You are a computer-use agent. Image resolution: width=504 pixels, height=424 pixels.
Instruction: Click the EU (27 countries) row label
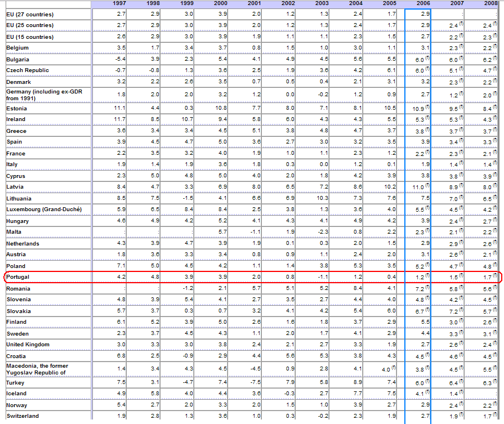[30, 15]
